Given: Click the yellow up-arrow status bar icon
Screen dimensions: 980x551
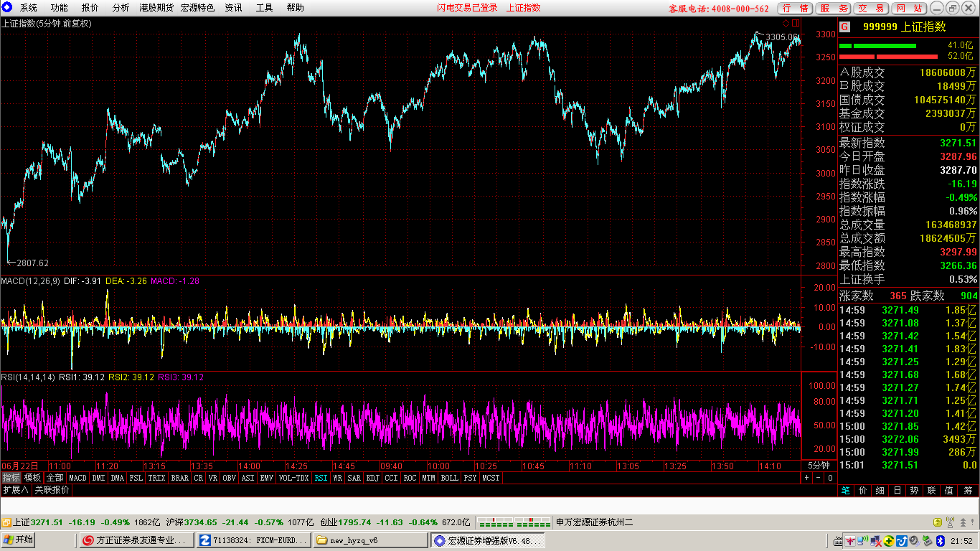Looking at the screenshot, I should [x=938, y=522].
